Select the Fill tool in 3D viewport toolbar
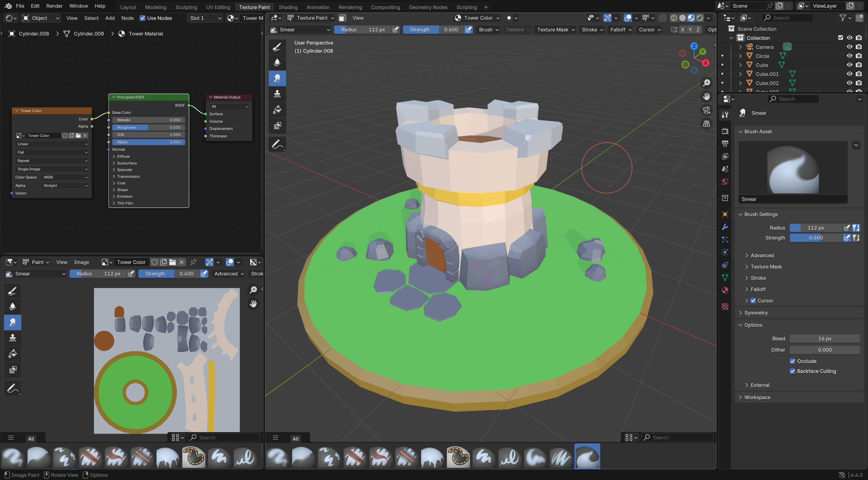Screen dimensions: 868x480 click(x=277, y=109)
